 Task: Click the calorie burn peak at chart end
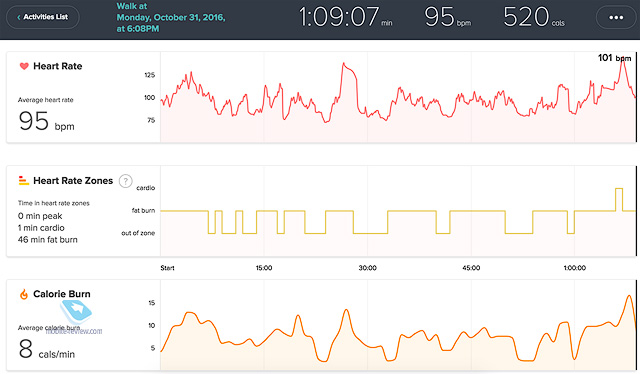(x=629, y=296)
